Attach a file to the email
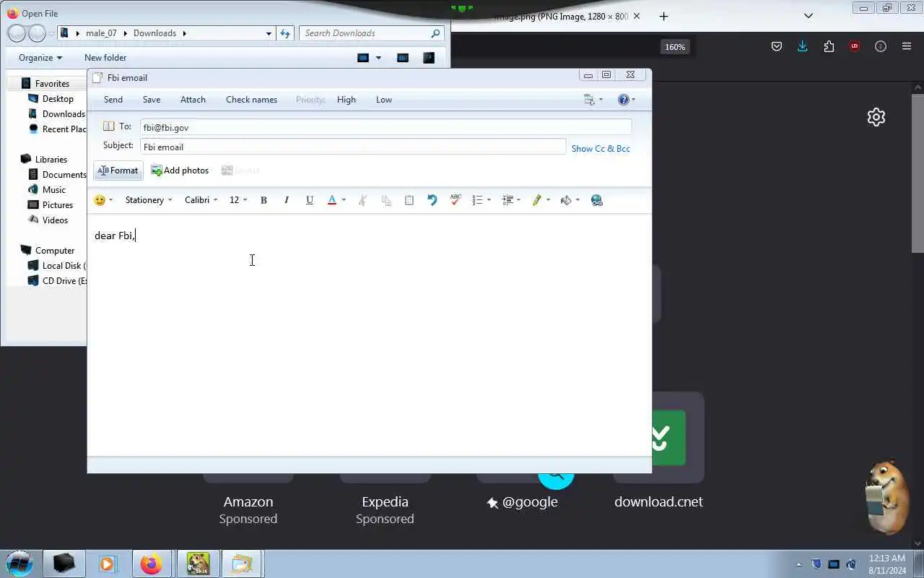 click(193, 100)
